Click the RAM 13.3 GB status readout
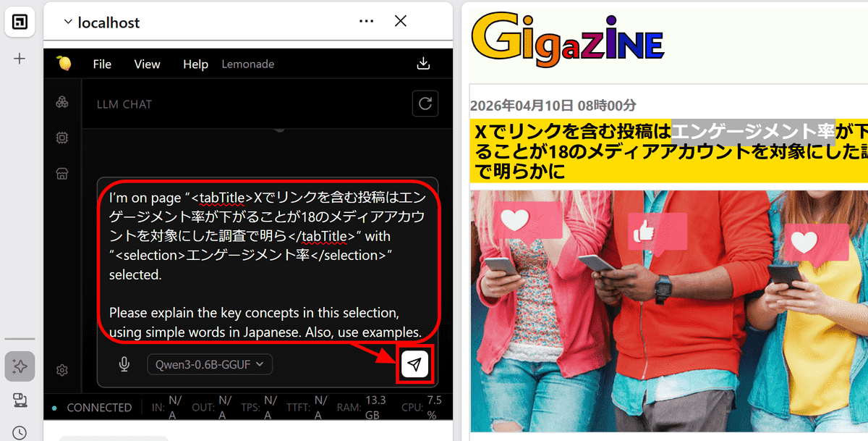This screenshot has height=441, width=868. [x=363, y=408]
